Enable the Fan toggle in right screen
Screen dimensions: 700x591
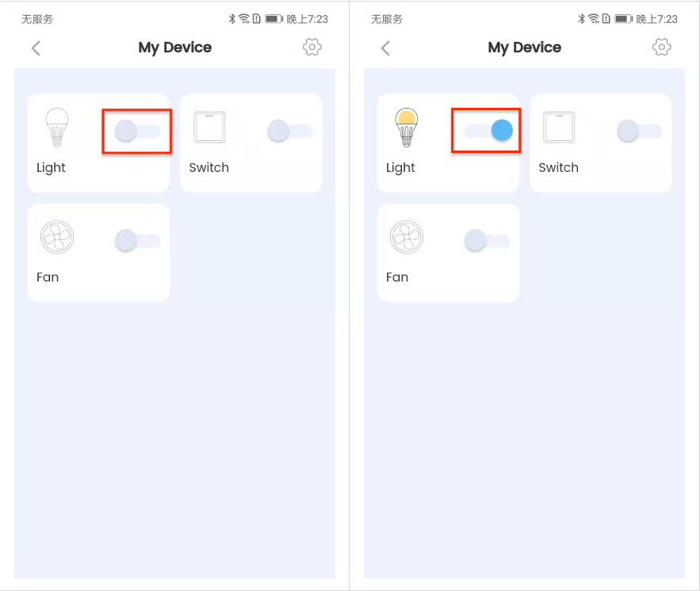[487, 241]
